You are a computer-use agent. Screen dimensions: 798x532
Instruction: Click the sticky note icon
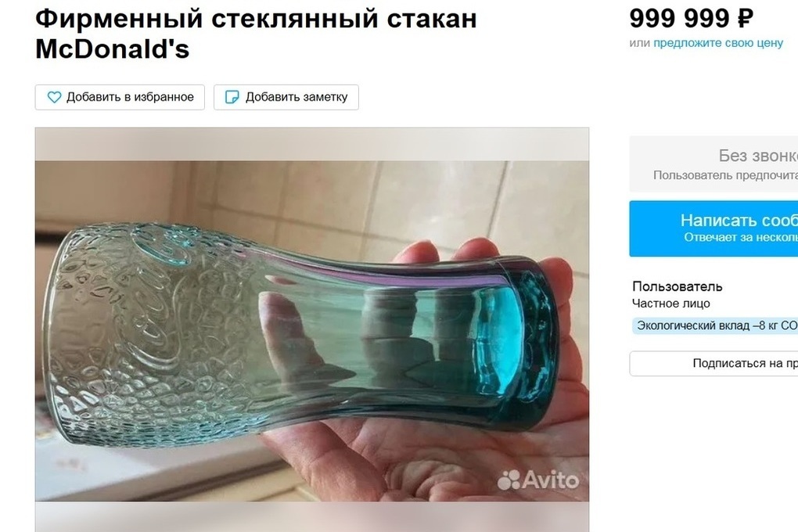232,97
